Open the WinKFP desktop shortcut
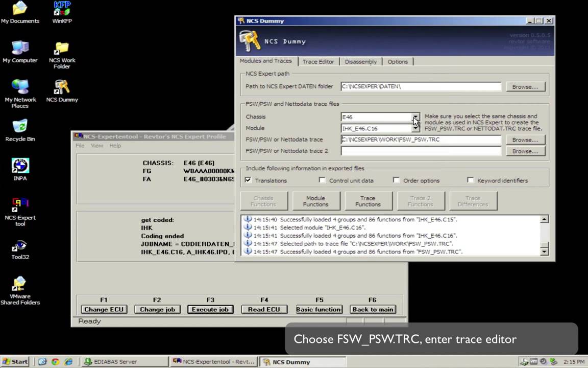The image size is (588, 368). [x=62, y=12]
